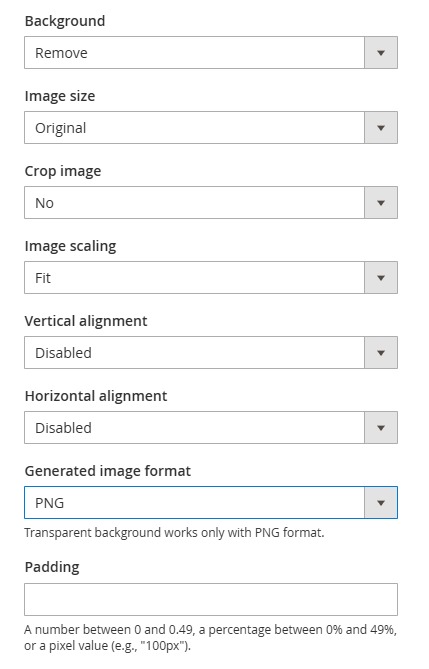The image size is (429, 669).
Task: Open the Horizontal alignment dropdown
Action: (x=210, y=428)
